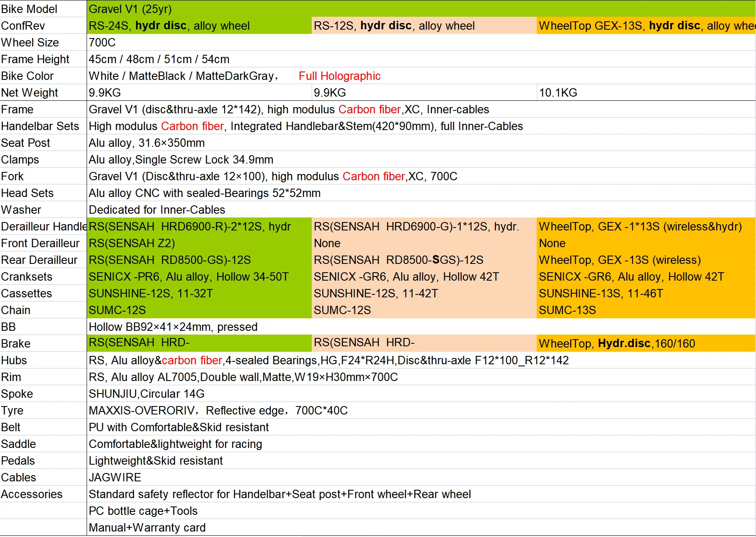This screenshot has height=537, width=756.
Task: Click the "45cm / 48cm / 51cm / 54cm" cell
Action: point(421,59)
